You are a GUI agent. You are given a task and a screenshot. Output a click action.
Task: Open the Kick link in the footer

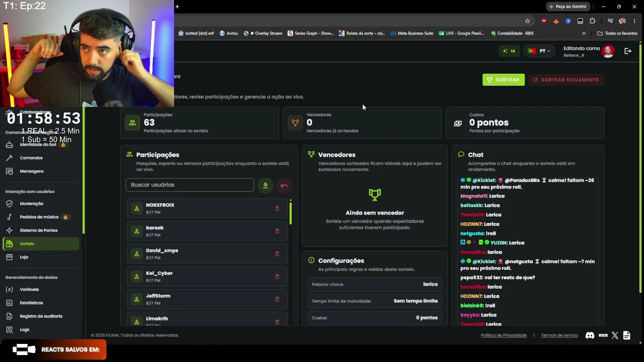point(603,335)
